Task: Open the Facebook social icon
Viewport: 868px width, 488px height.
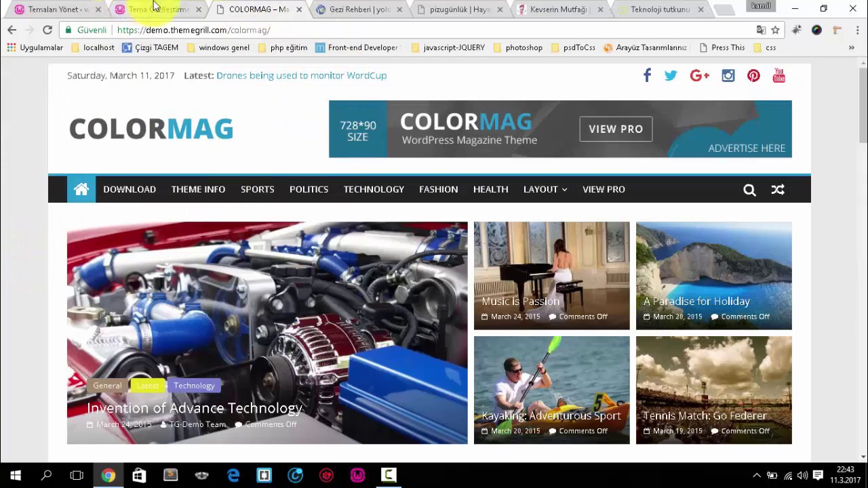Action: (x=647, y=75)
